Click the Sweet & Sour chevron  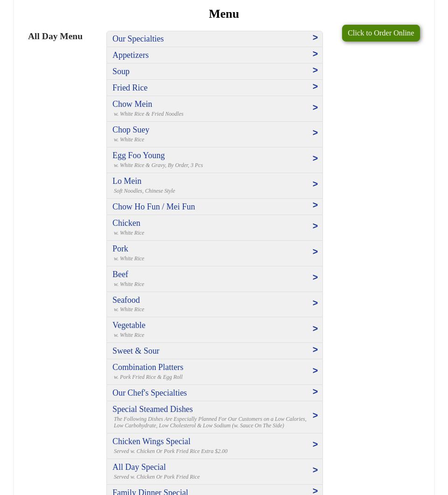pyautogui.click(x=315, y=349)
